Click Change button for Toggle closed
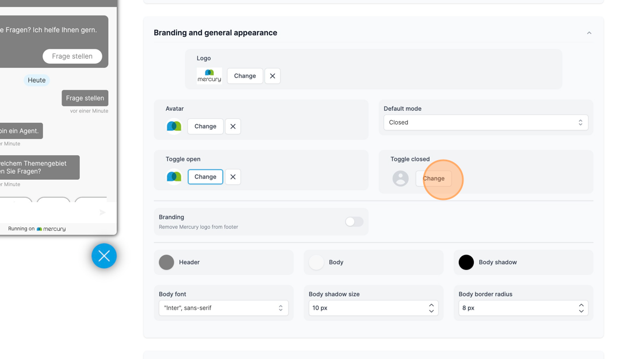Screen dimensions: 644x359 pos(434,179)
